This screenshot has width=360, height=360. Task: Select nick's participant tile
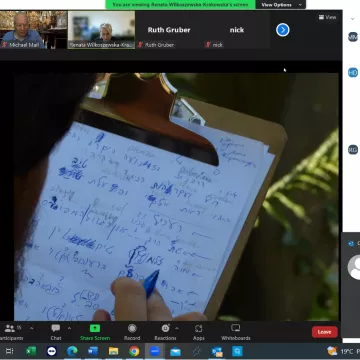[x=236, y=30]
